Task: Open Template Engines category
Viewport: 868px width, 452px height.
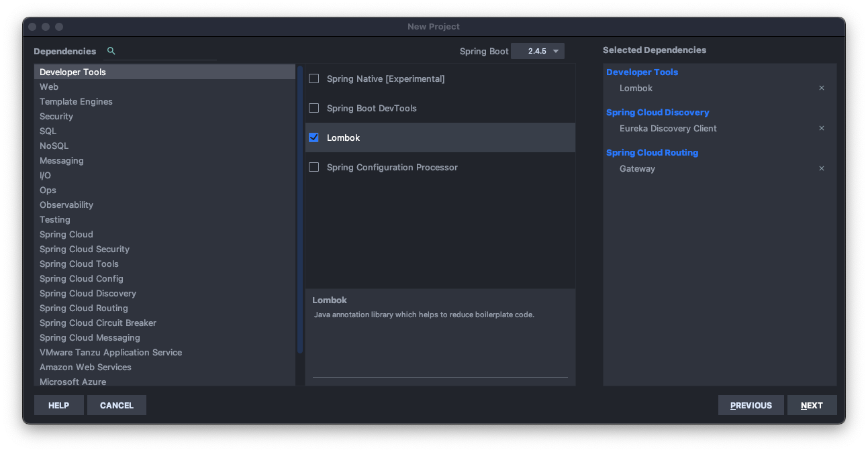Action: tap(164, 101)
